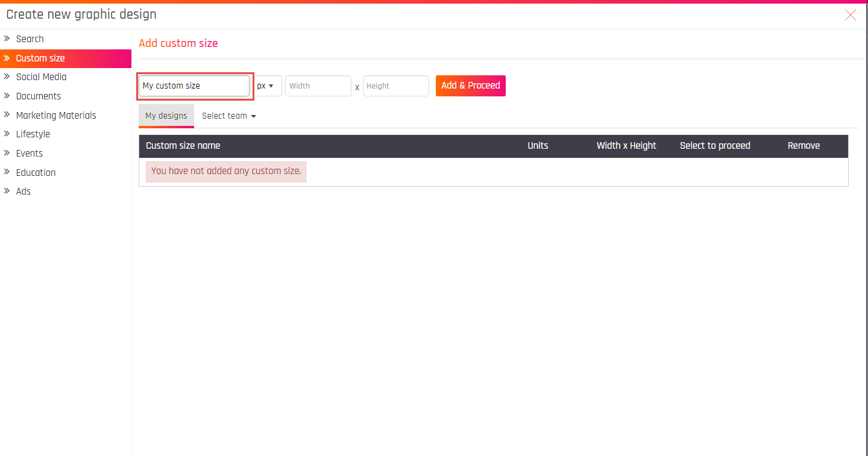The width and height of the screenshot is (868, 456).
Task: Open the Events category
Action: (x=66, y=154)
